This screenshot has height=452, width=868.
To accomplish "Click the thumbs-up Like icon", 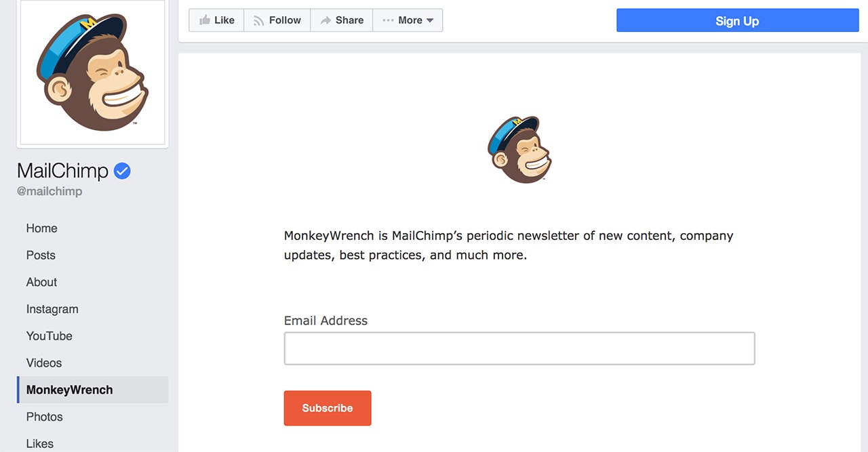I will [204, 20].
